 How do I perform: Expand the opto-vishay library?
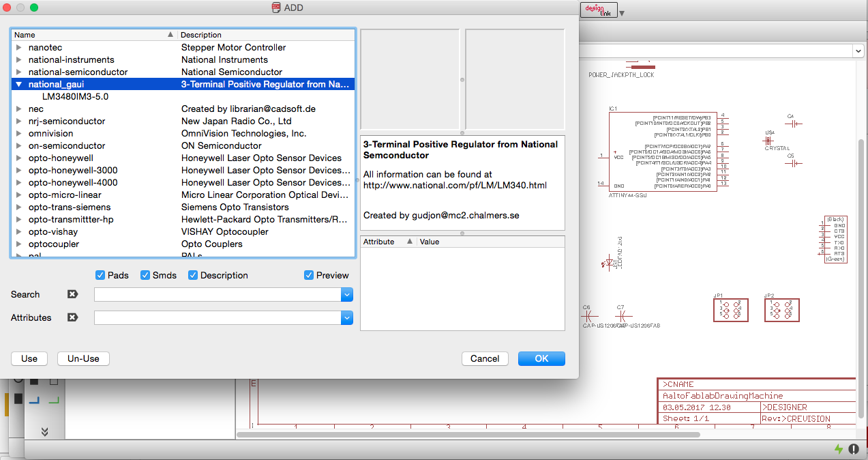pos(19,231)
